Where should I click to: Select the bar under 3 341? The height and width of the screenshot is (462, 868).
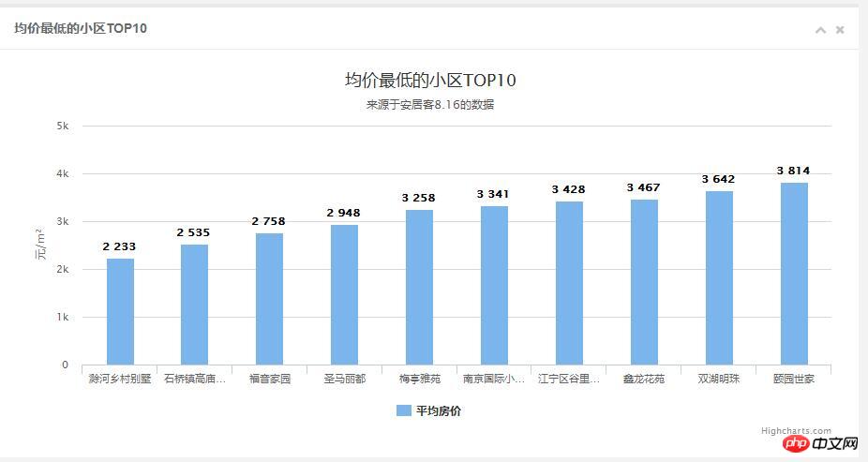494,286
